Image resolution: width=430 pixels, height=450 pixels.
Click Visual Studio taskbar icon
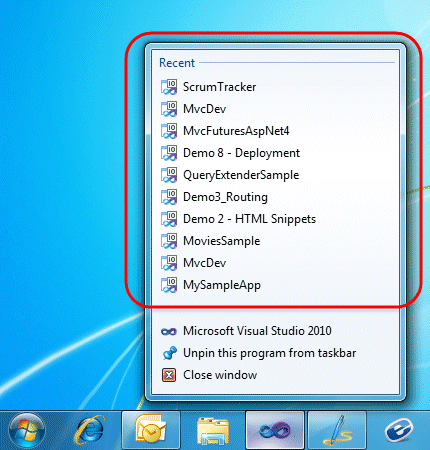click(x=275, y=430)
